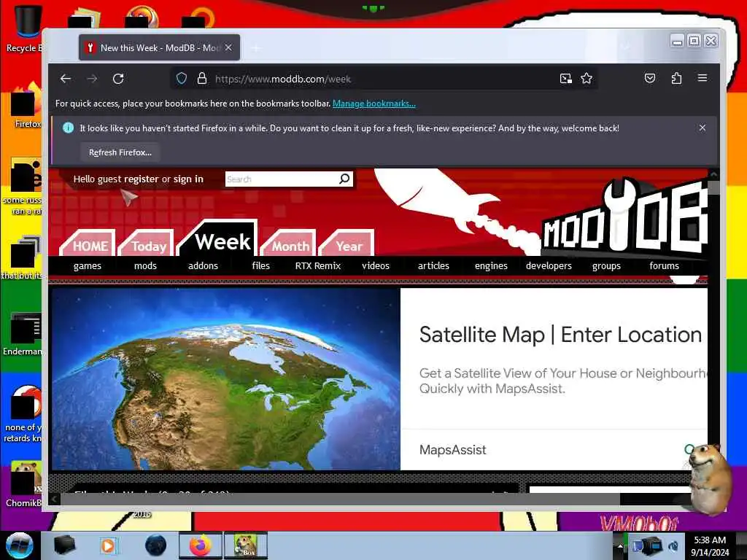
Task: Click the volume speaker tray icon
Action: click(673, 546)
